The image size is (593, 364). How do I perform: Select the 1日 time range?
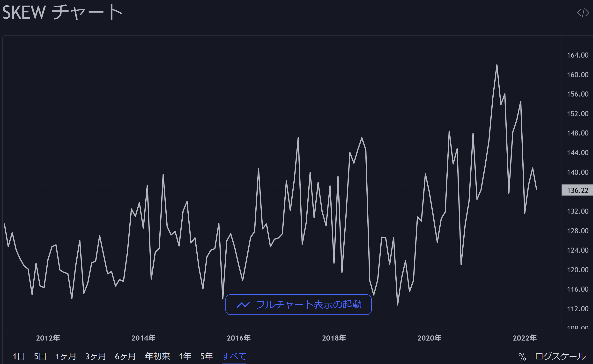pos(19,356)
